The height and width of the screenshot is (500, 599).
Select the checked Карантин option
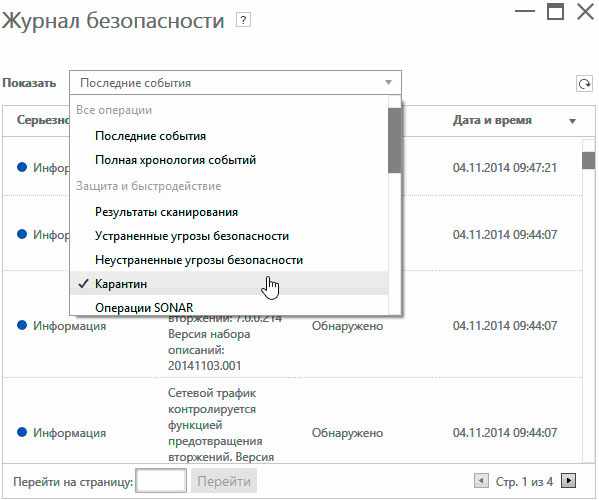229,283
